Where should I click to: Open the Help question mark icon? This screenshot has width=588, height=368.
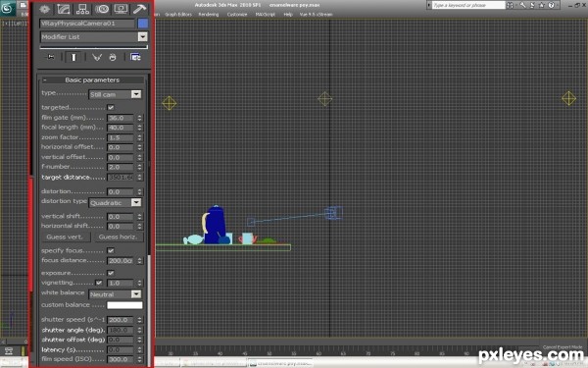(551, 5)
